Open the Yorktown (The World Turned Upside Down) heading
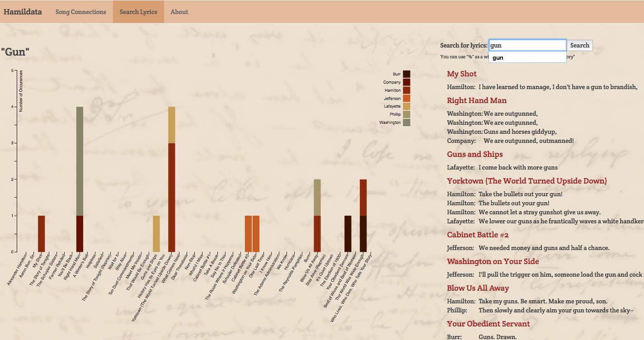 (527, 181)
